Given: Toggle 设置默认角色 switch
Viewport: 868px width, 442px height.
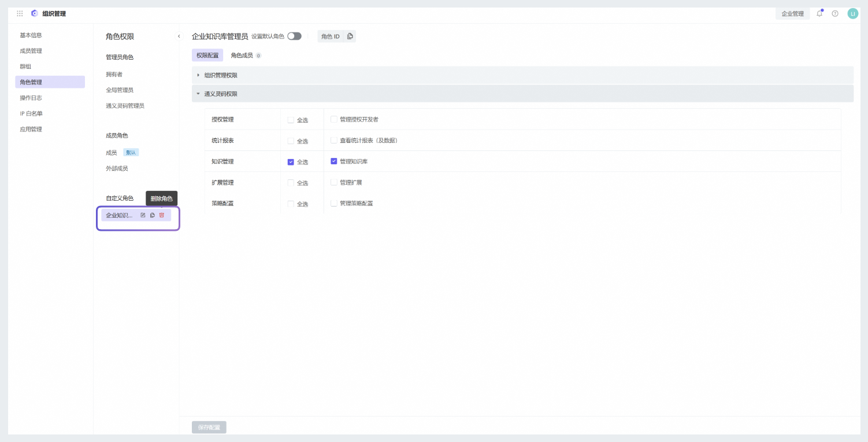Looking at the screenshot, I should point(294,36).
